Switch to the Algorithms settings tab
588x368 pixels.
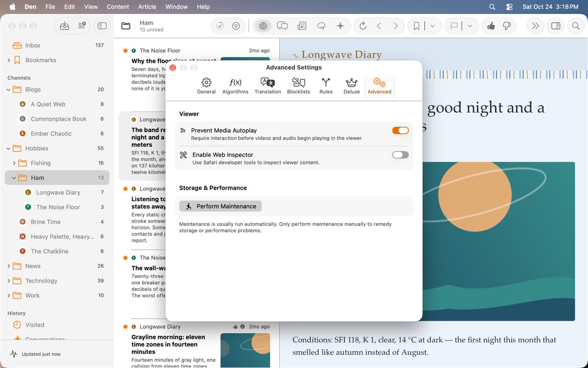(235, 86)
